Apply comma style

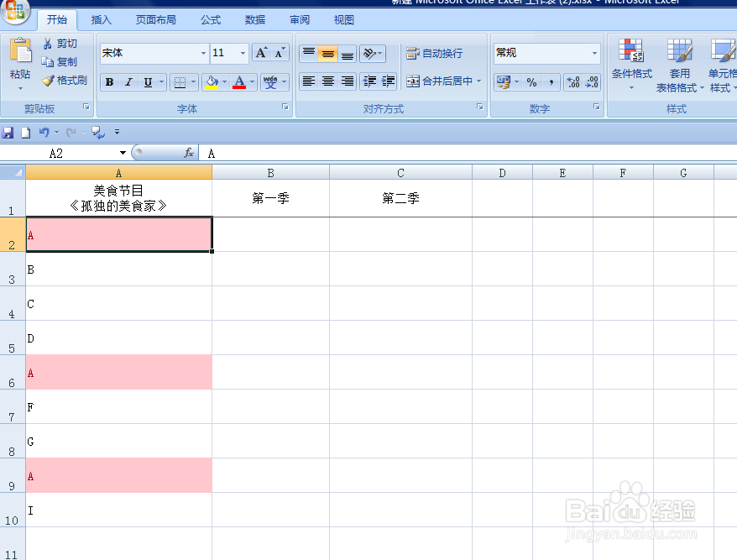[551, 82]
